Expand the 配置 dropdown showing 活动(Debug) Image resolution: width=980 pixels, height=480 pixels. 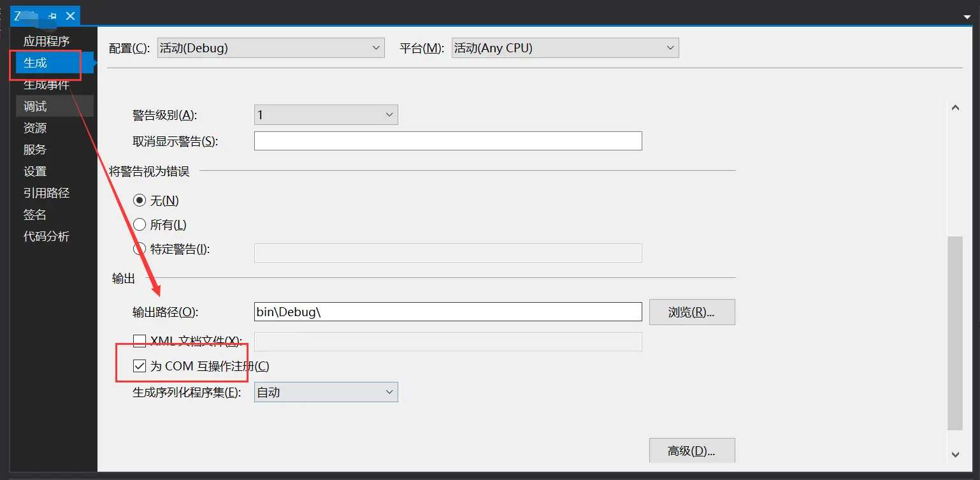click(271, 48)
